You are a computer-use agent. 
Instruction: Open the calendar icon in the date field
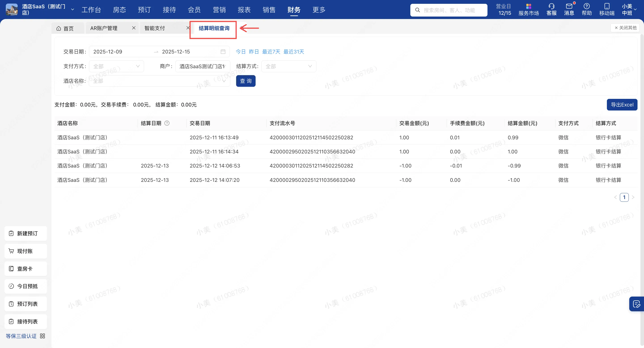coord(223,51)
